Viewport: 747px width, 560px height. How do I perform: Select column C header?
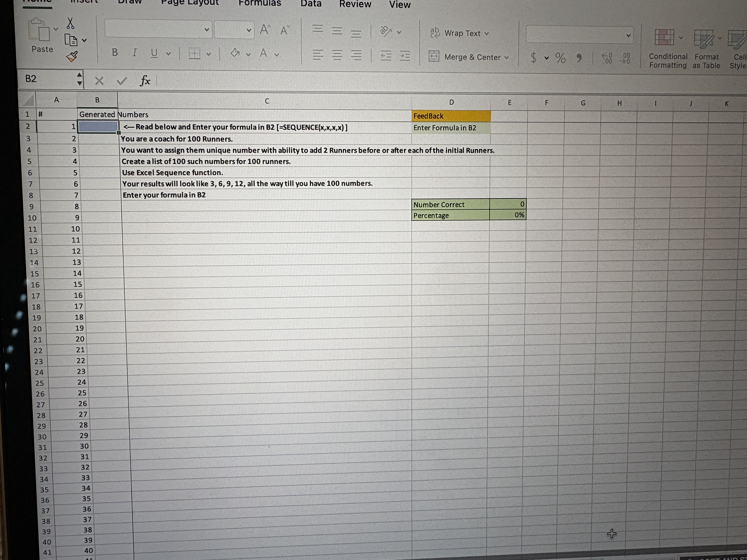coord(267,101)
